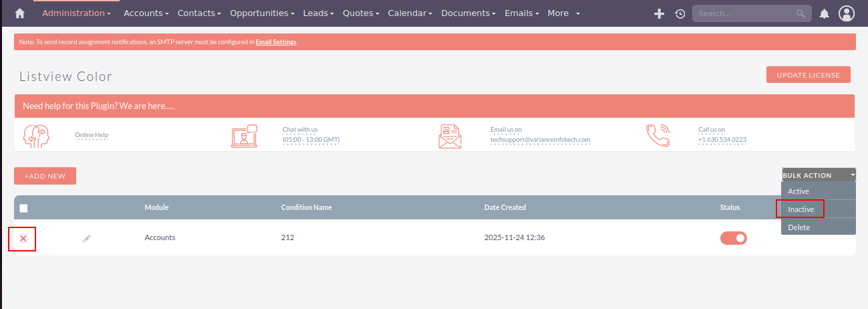Screen dimensions: 868x309
Task: Open recently viewed history icon
Action: click(680, 13)
